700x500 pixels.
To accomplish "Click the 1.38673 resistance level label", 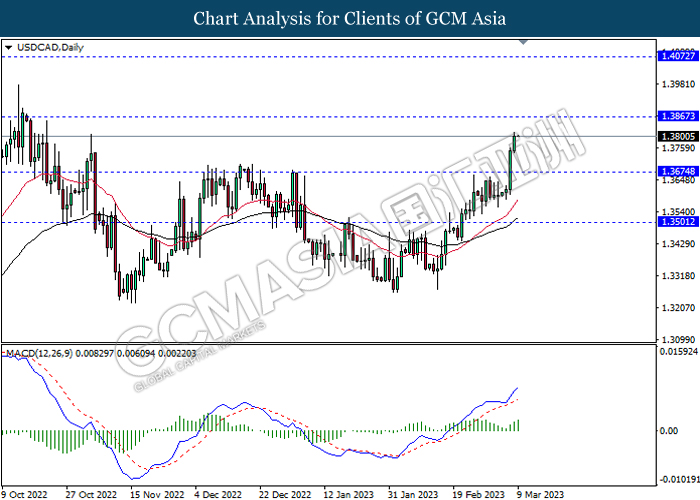I will 677,116.
